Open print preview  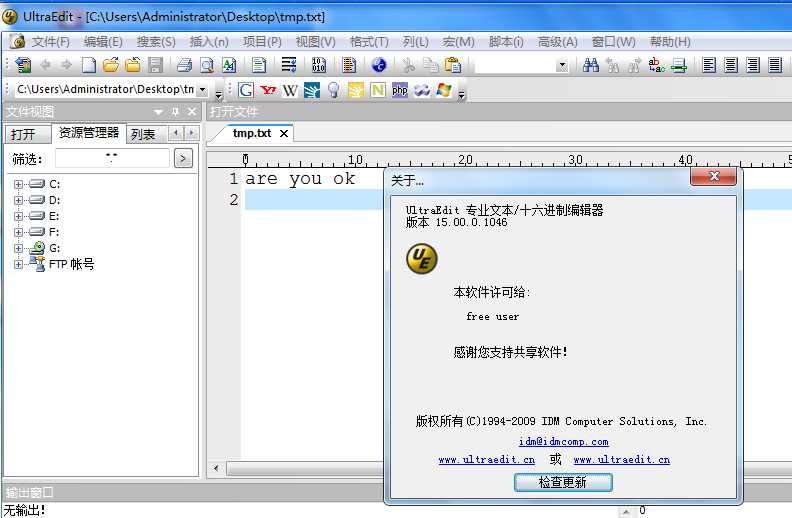[207, 65]
